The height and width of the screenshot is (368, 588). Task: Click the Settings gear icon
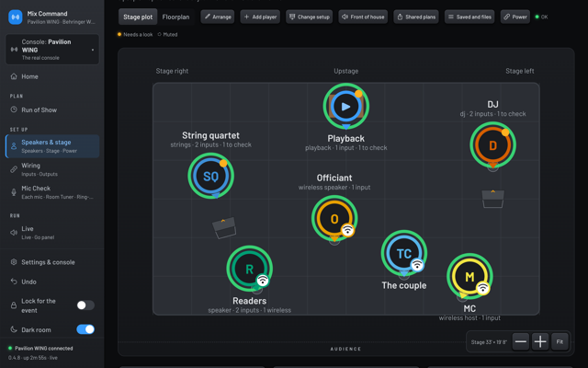pos(14,262)
